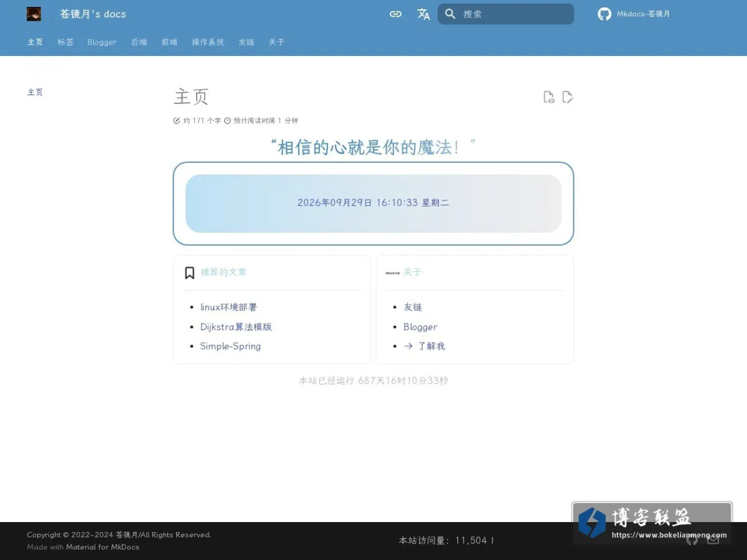Go to the 操作系统 tab
The width and height of the screenshot is (747, 560).
point(208,42)
